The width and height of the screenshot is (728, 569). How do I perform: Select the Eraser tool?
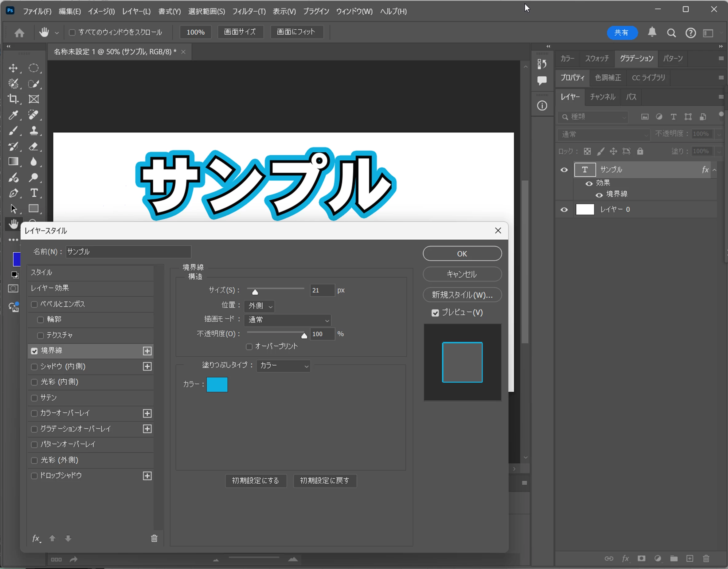(x=34, y=146)
